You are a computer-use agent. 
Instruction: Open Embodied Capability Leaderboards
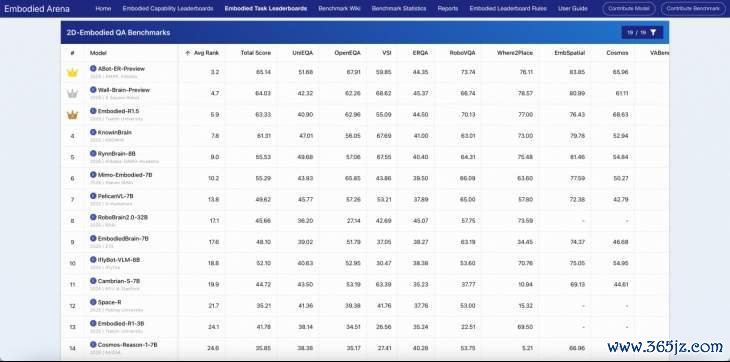[168, 8]
